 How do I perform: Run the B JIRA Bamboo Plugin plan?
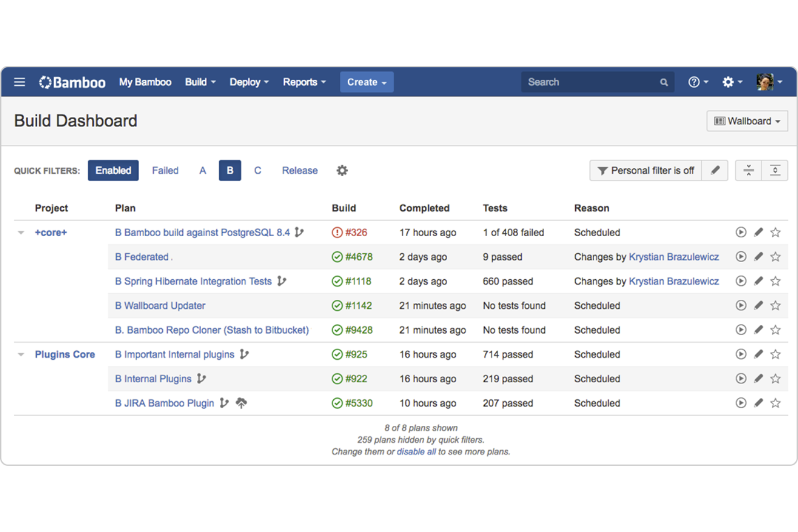coord(741,403)
